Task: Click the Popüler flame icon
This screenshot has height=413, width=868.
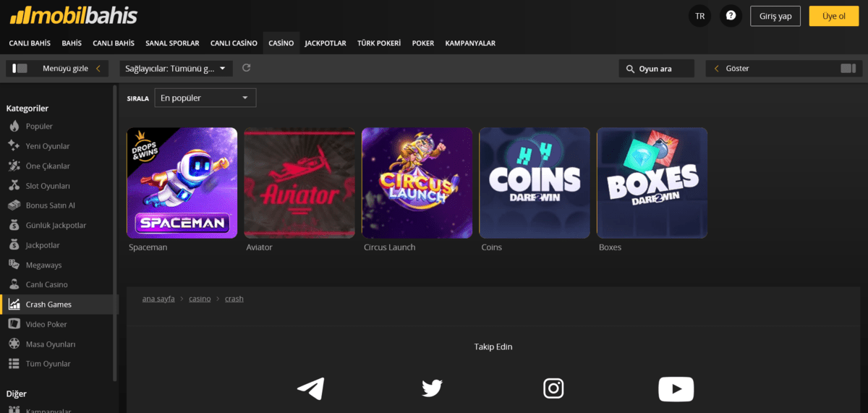Action: [14, 126]
